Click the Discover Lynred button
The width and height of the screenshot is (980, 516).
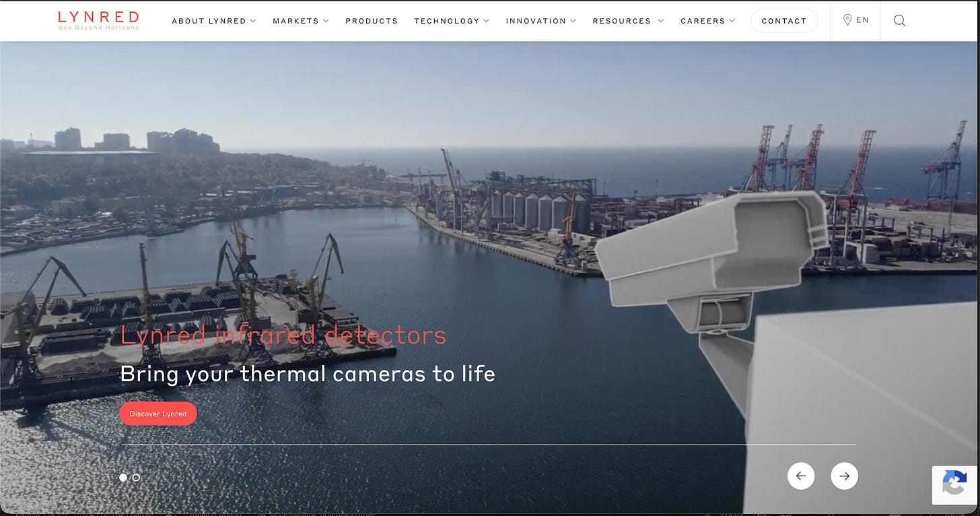tap(158, 414)
